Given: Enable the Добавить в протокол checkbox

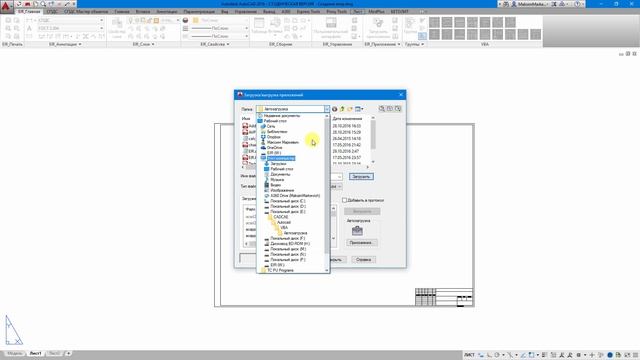Looking at the screenshot, I should [344, 200].
